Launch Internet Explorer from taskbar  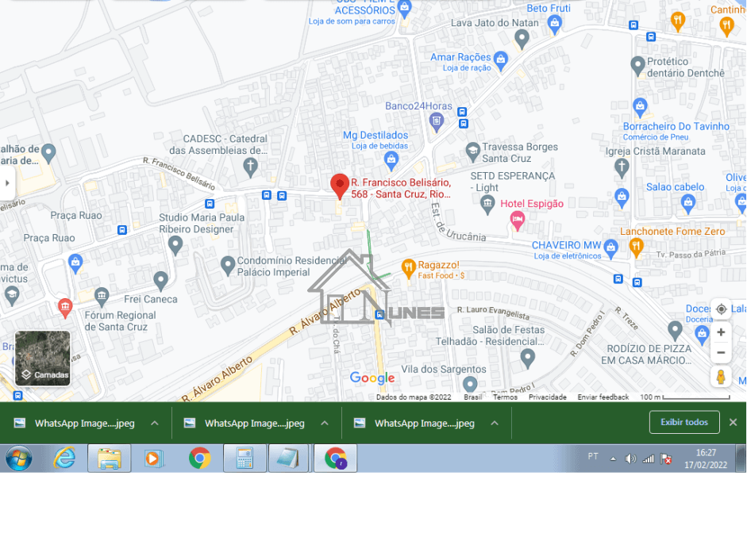(64, 458)
